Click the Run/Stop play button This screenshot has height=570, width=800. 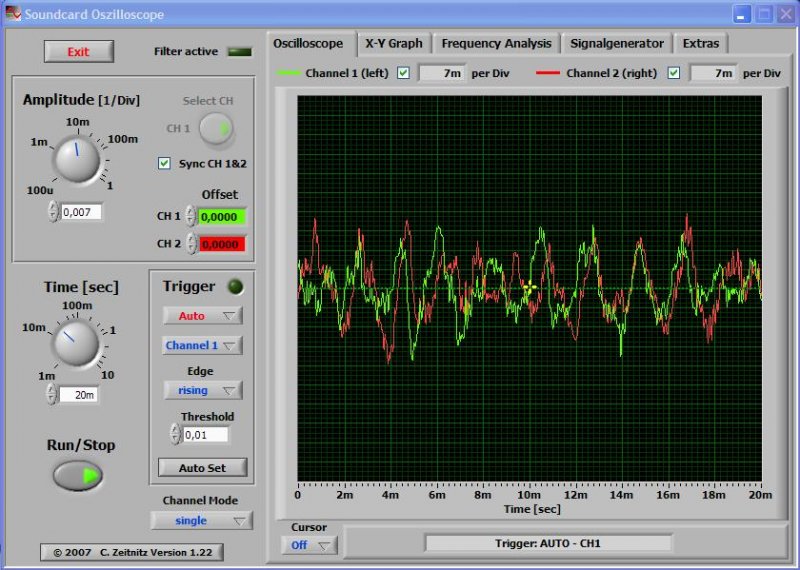(78, 476)
